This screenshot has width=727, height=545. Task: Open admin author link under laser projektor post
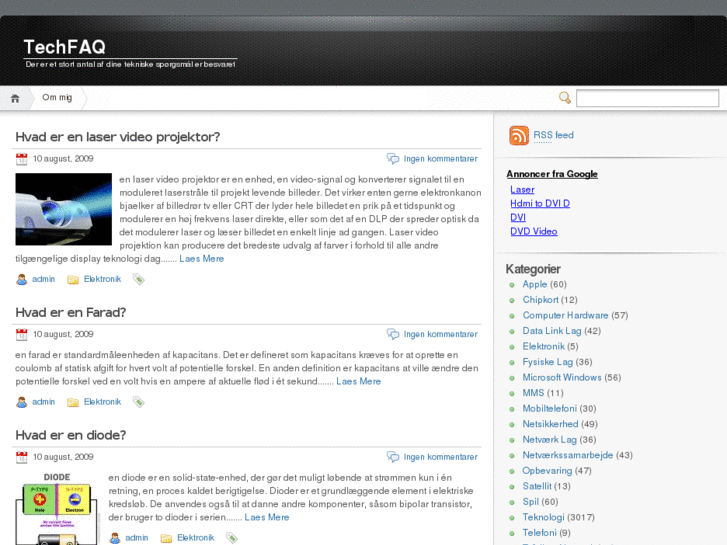[44, 279]
